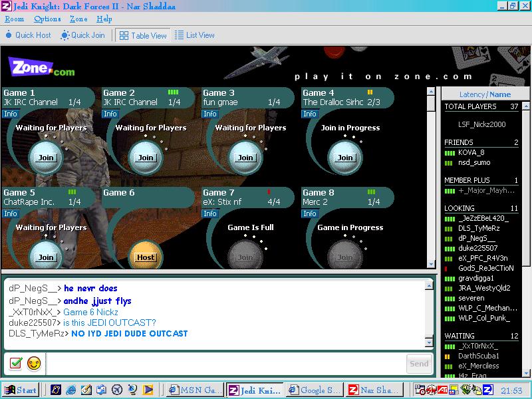This screenshot has width=532, height=399.
Task: Click the Latency sort header
Action: [471, 94]
